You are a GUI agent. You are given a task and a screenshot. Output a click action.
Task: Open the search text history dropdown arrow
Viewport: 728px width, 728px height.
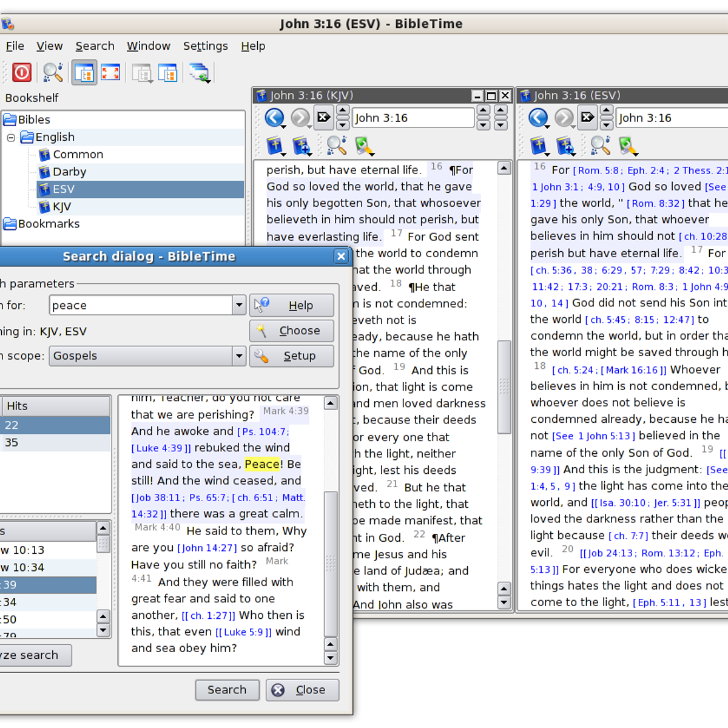point(239,305)
